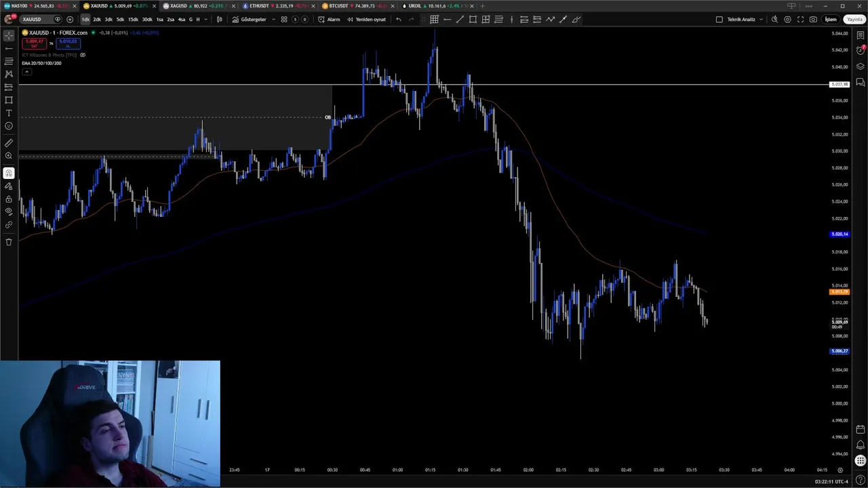Open a new tab with plus
Image resolution: width=868 pixels, height=488 pixels.
click(x=483, y=5)
